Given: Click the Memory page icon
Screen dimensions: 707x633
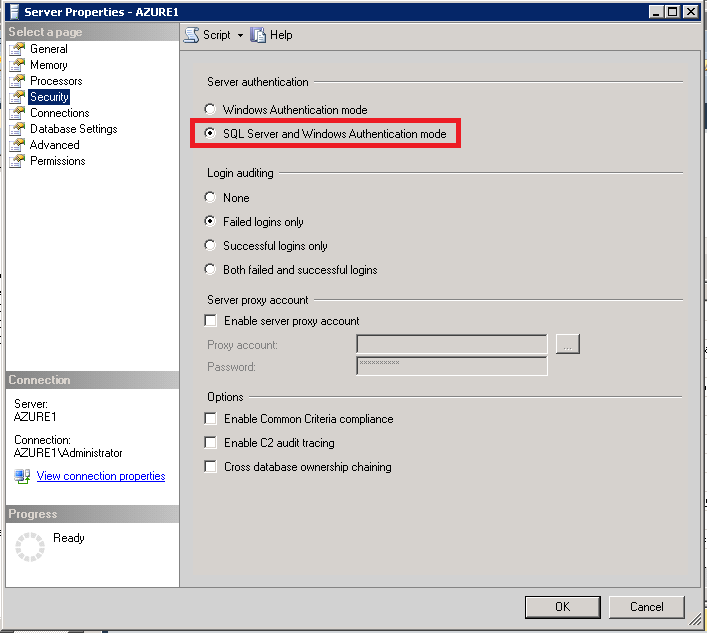Looking at the screenshot, I should [x=17, y=65].
